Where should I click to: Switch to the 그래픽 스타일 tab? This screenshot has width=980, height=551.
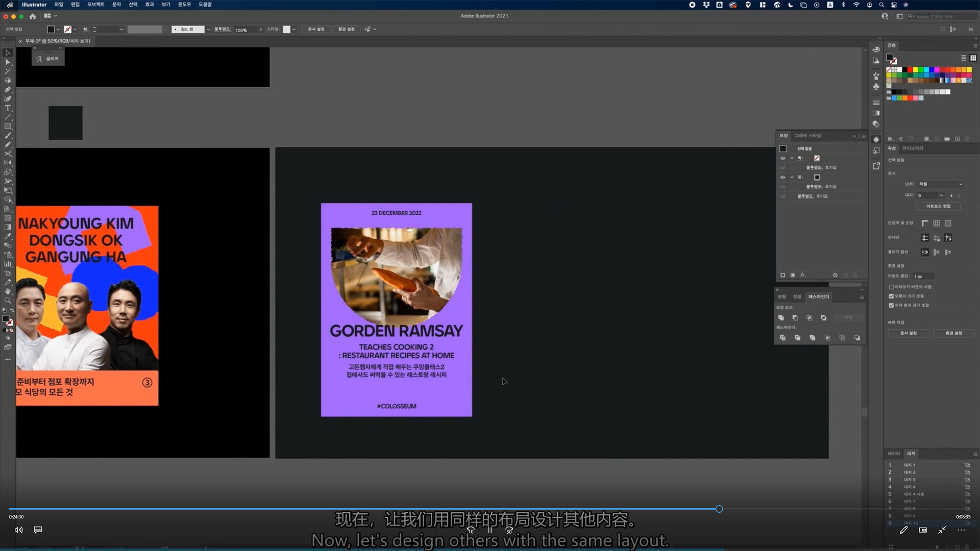(x=807, y=136)
